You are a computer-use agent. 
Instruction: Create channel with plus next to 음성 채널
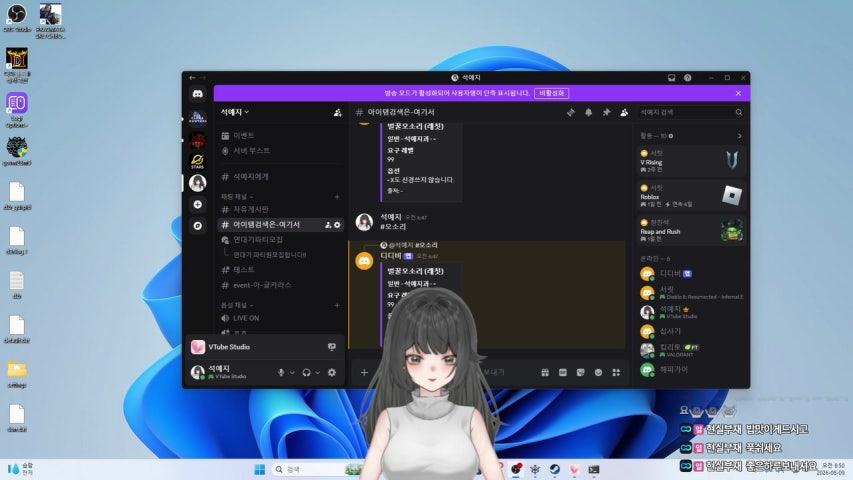[337, 306]
